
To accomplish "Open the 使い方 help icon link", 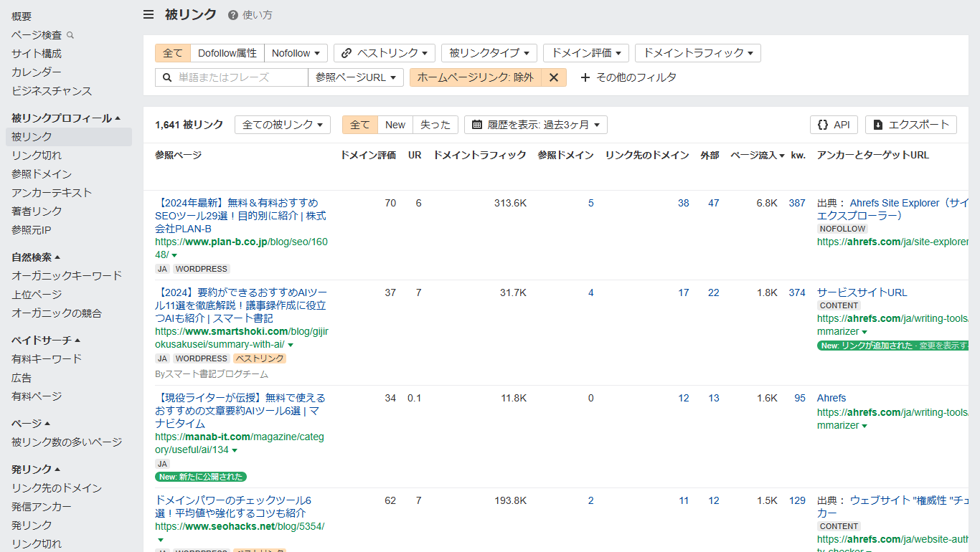I will click(233, 15).
